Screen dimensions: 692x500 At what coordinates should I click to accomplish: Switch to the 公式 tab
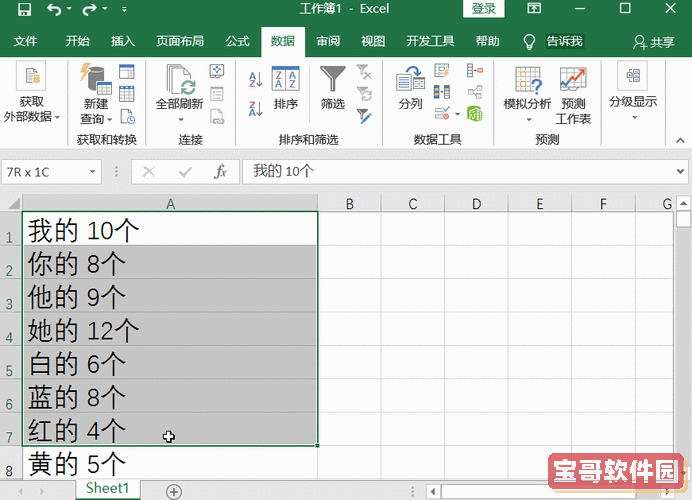click(237, 41)
